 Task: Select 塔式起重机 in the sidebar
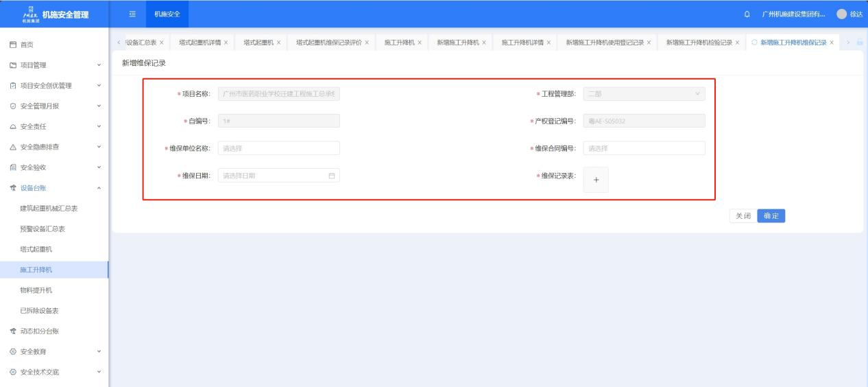click(x=36, y=249)
